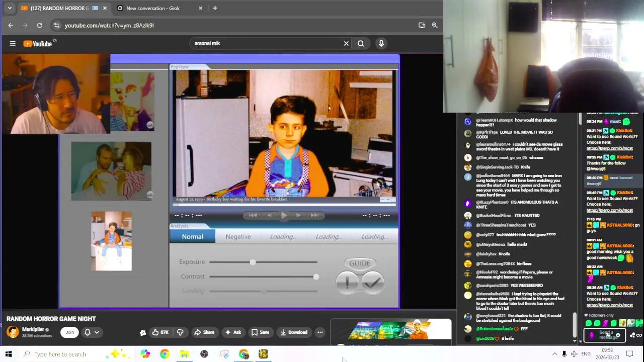Click the Share button

(x=204, y=332)
